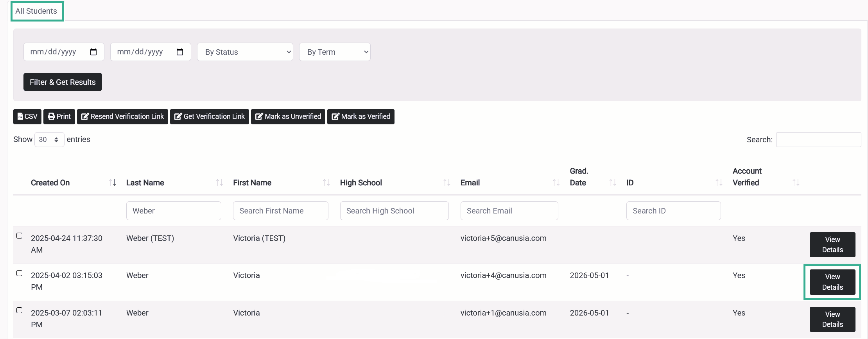868x339 pixels.
Task: Click Resend Verification Link
Action: pyautogui.click(x=122, y=117)
